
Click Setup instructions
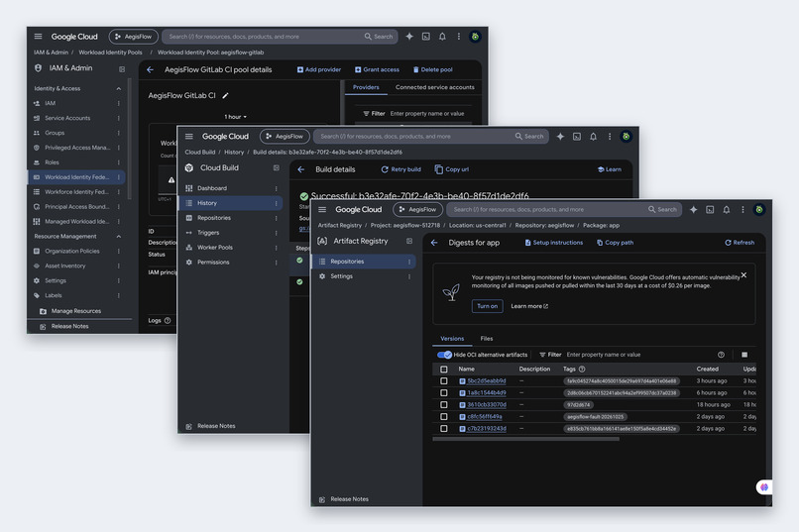554,243
